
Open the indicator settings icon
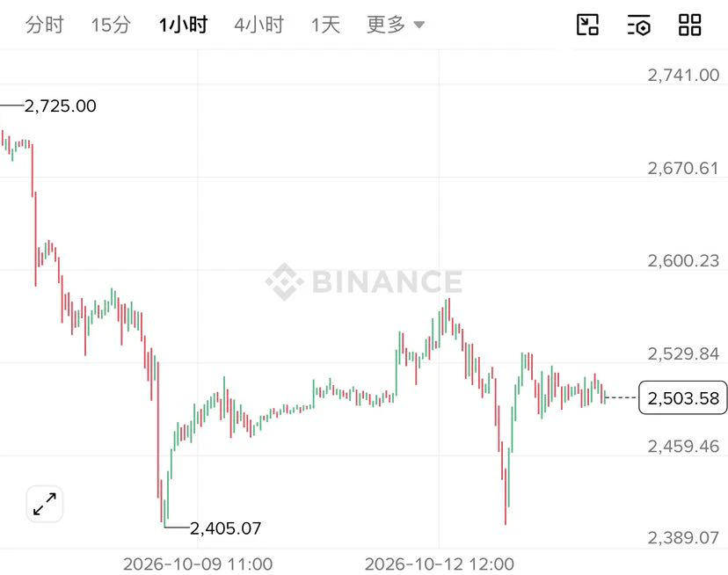639,25
